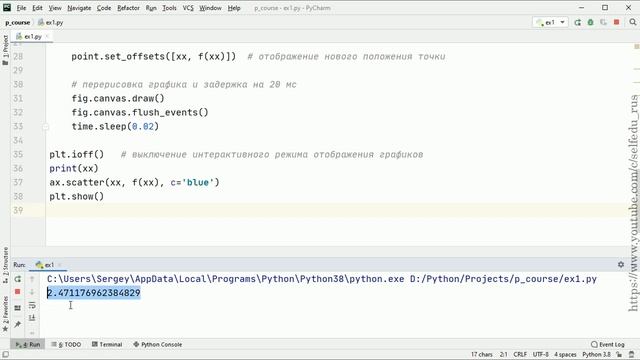The height and width of the screenshot is (360, 640).
Task: Open the Tools menu
Action: pyautogui.click(x=169, y=8)
